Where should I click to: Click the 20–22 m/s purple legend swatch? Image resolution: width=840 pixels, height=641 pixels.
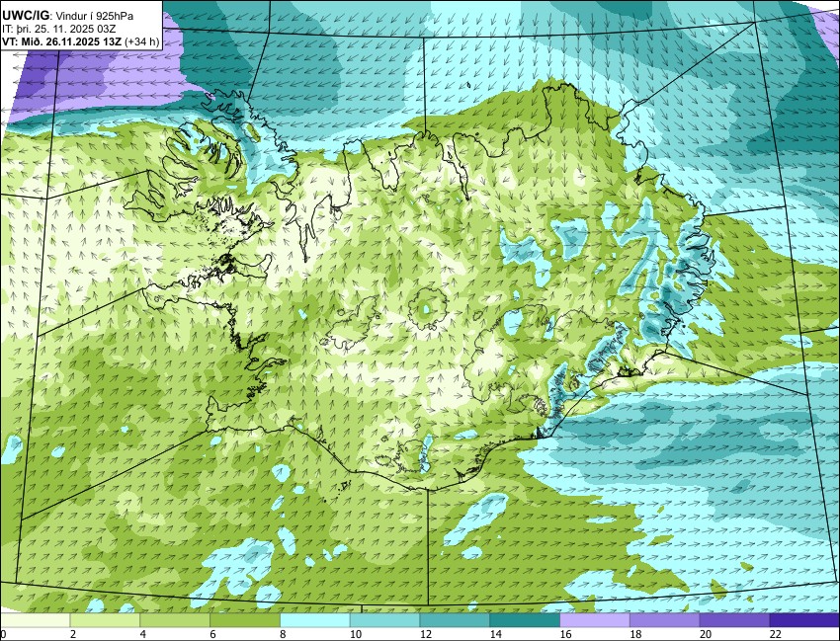pyautogui.click(x=735, y=620)
